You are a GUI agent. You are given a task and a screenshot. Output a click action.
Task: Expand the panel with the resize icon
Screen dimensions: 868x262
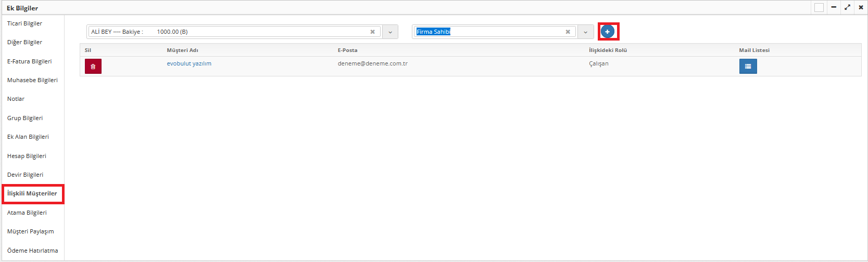pyautogui.click(x=847, y=8)
